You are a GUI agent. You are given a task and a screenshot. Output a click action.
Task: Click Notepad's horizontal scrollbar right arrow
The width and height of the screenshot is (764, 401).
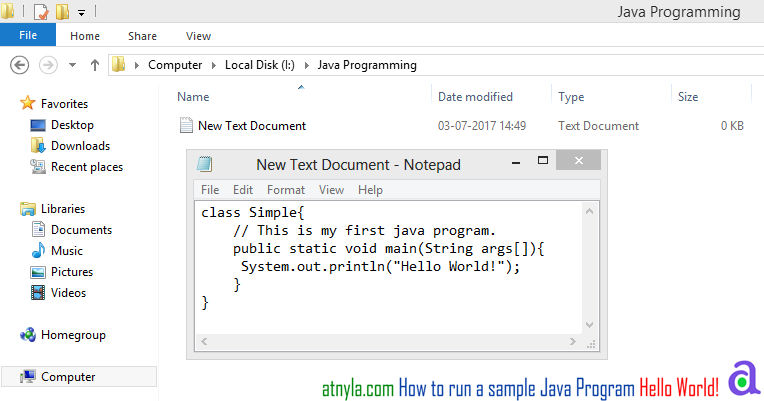[573, 342]
